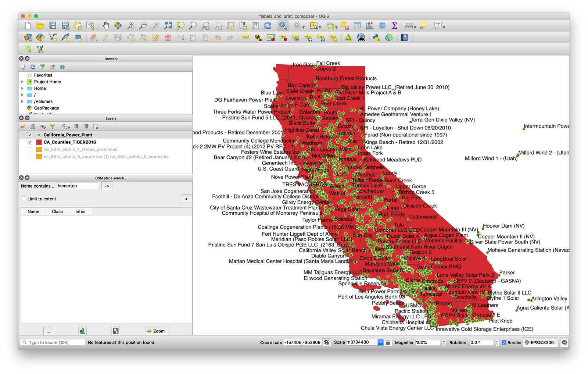Click the Open Data Source Manager icon

tap(28, 37)
